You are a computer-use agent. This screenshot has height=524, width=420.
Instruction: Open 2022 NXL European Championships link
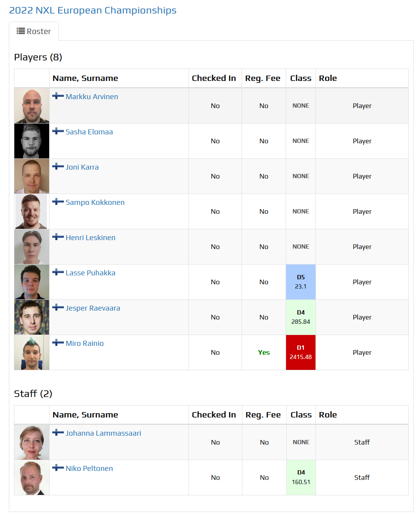pyautogui.click(x=93, y=10)
